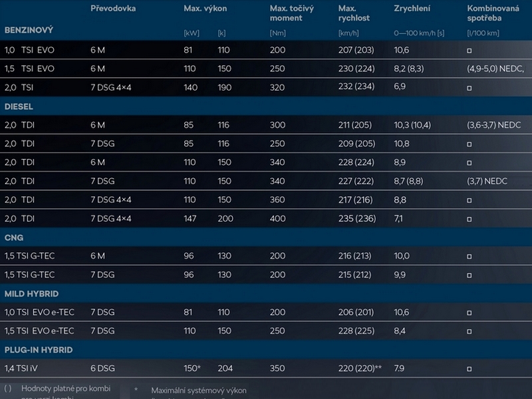Click the acceleration value 7,1
The height and width of the screenshot is (399, 532).
click(x=398, y=219)
